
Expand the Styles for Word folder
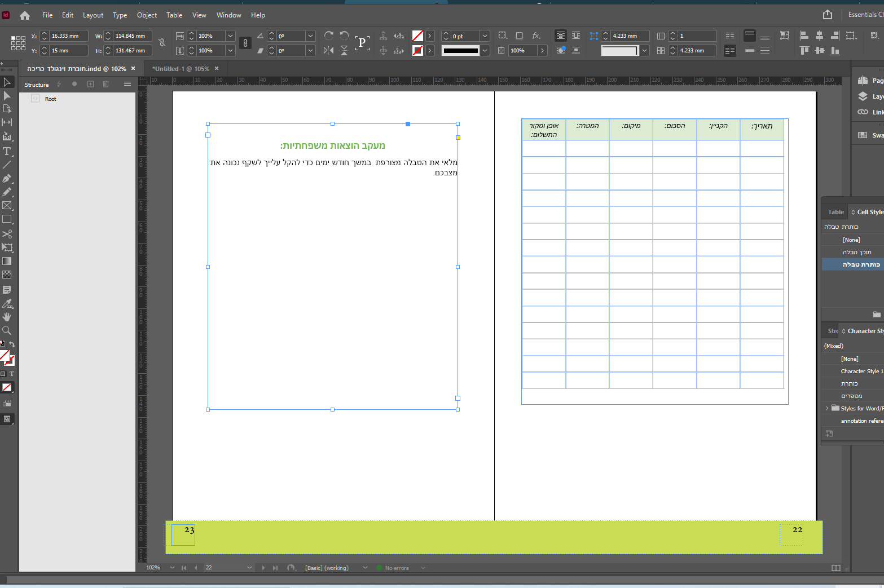click(x=827, y=408)
